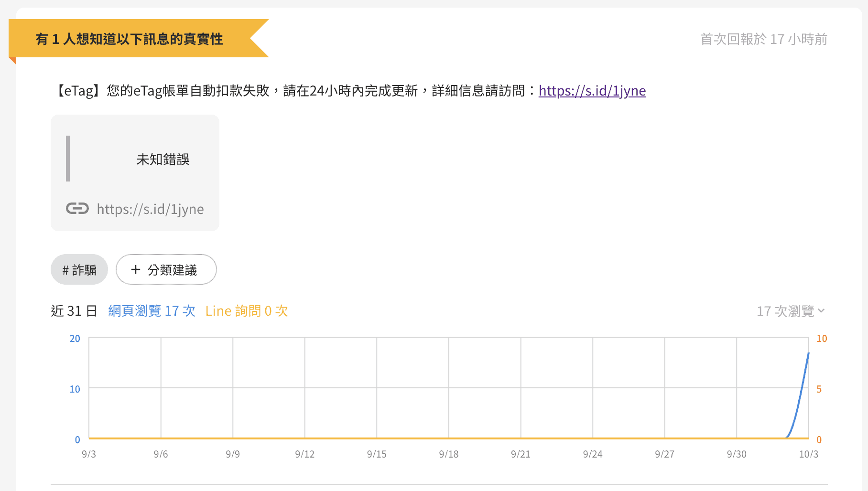Click the chevron arrow beside 17 次瀏覽
The image size is (868, 491).
tap(821, 311)
